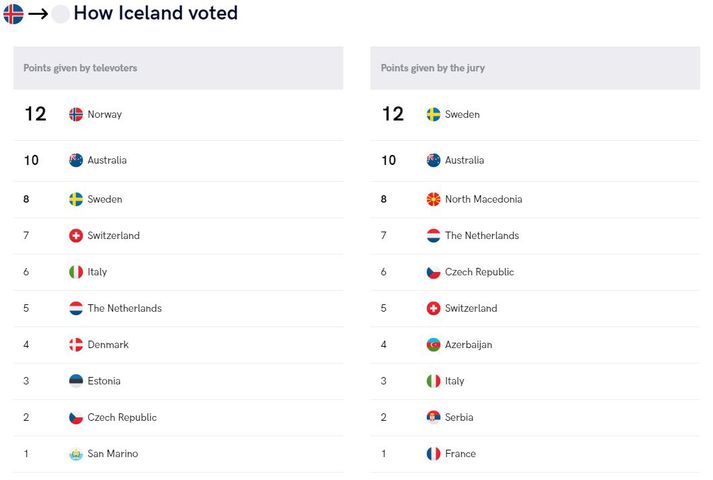Click the Serbia flag icon
The height and width of the screenshot is (480, 713).
pos(433,418)
